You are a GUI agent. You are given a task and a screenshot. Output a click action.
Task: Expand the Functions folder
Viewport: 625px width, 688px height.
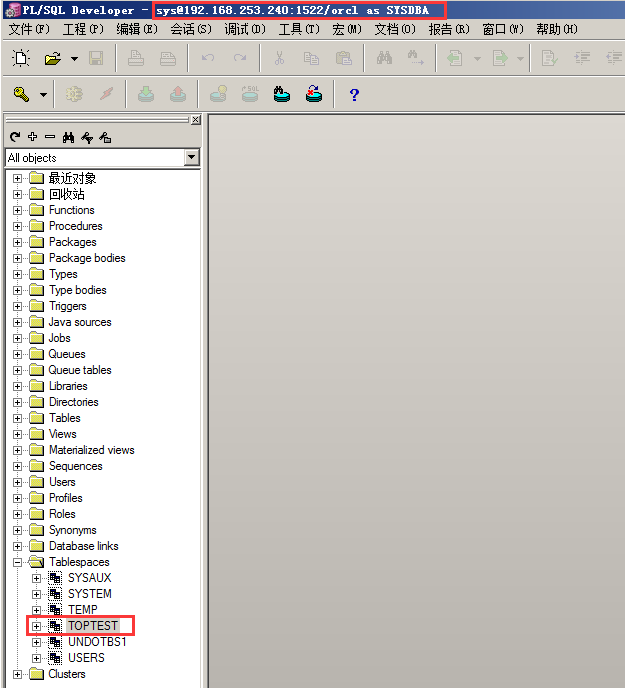(18, 210)
